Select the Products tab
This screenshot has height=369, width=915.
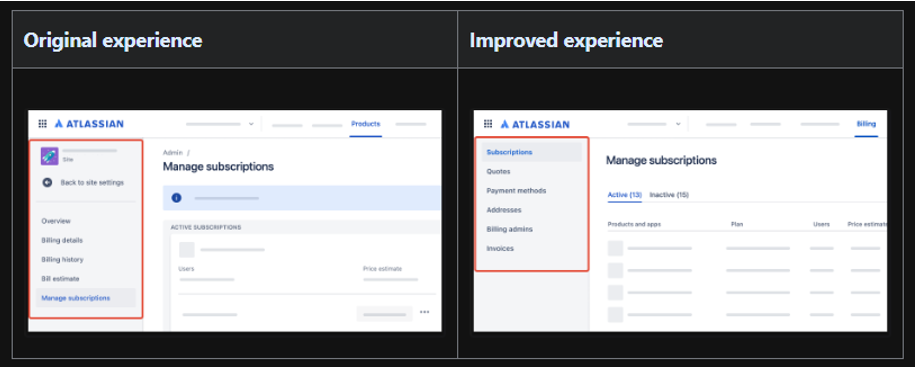pos(365,124)
